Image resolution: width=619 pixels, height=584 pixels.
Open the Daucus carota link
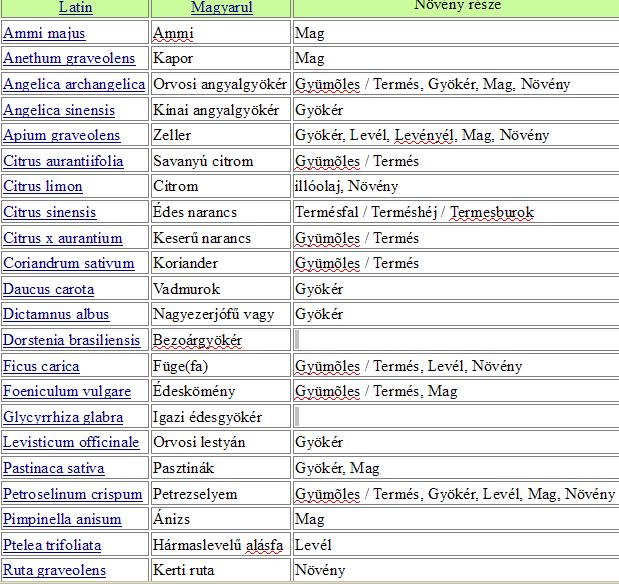[x=49, y=289]
